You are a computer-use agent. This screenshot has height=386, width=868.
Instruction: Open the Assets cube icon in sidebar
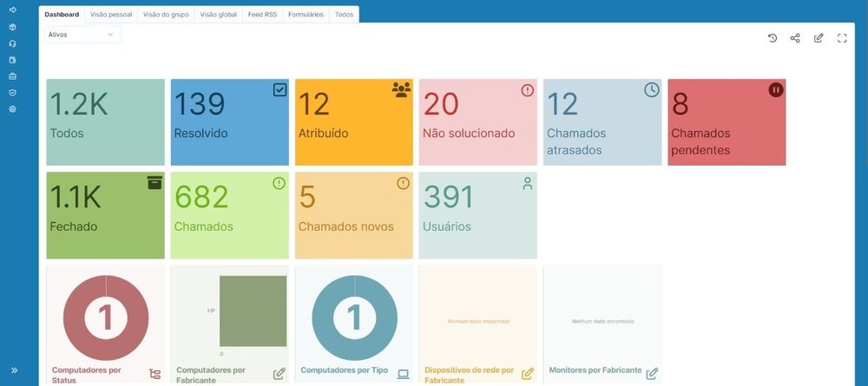(12, 26)
